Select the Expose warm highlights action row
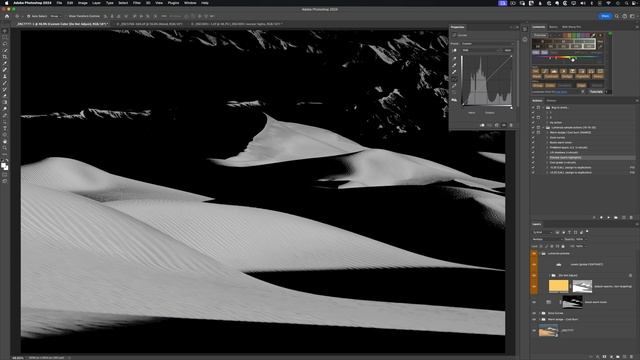Viewport: 640px width, 360px height. [x=584, y=158]
